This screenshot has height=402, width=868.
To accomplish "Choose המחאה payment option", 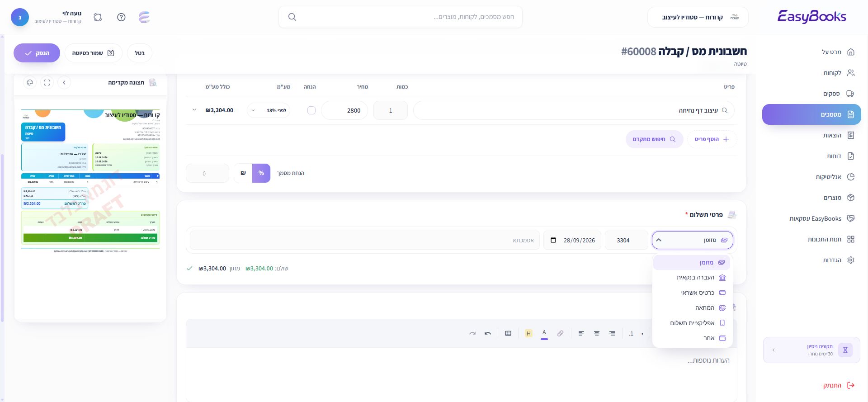I will (692, 308).
